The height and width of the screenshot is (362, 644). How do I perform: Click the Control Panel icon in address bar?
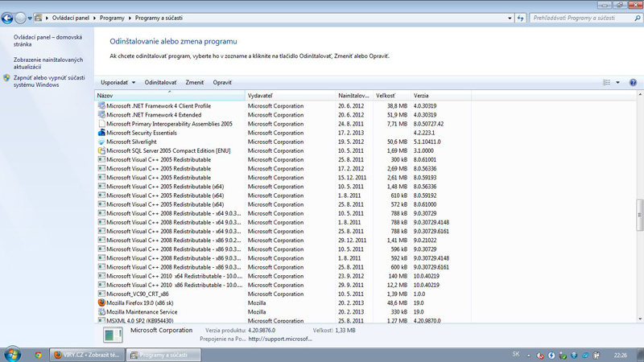[38, 18]
